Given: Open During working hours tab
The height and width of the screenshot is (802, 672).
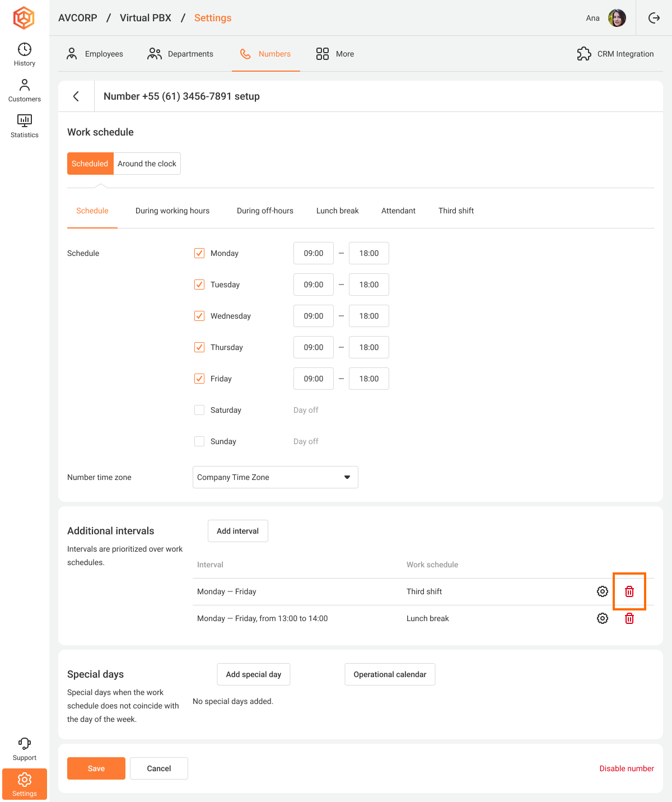Looking at the screenshot, I should [x=172, y=211].
